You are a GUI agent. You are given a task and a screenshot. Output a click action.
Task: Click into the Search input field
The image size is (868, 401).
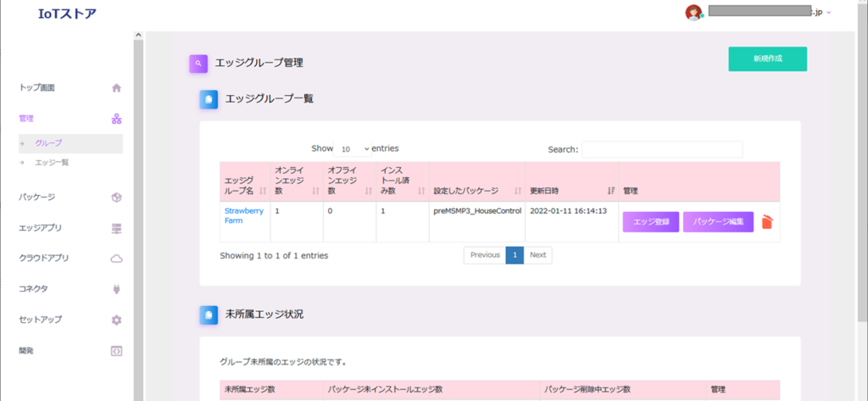point(661,149)
